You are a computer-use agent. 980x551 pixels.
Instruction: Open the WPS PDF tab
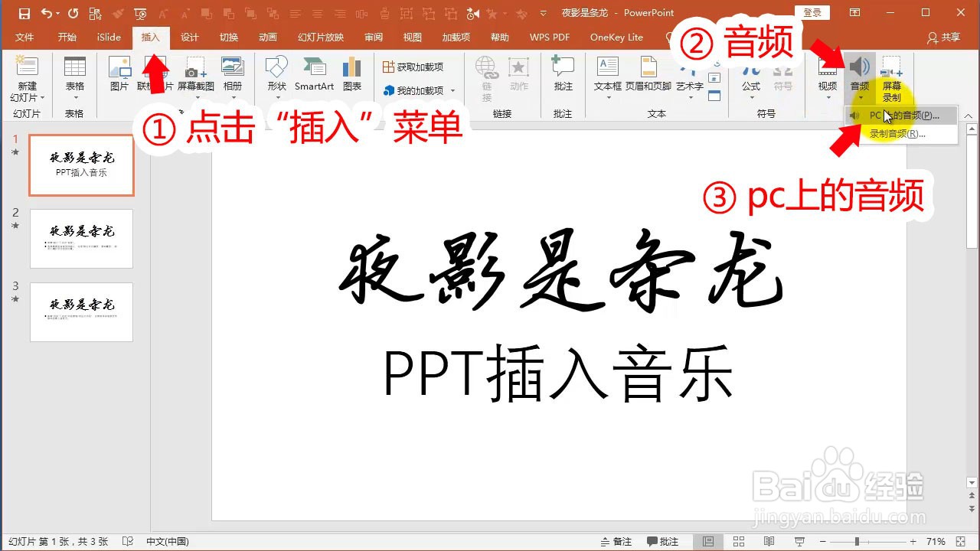549,37
